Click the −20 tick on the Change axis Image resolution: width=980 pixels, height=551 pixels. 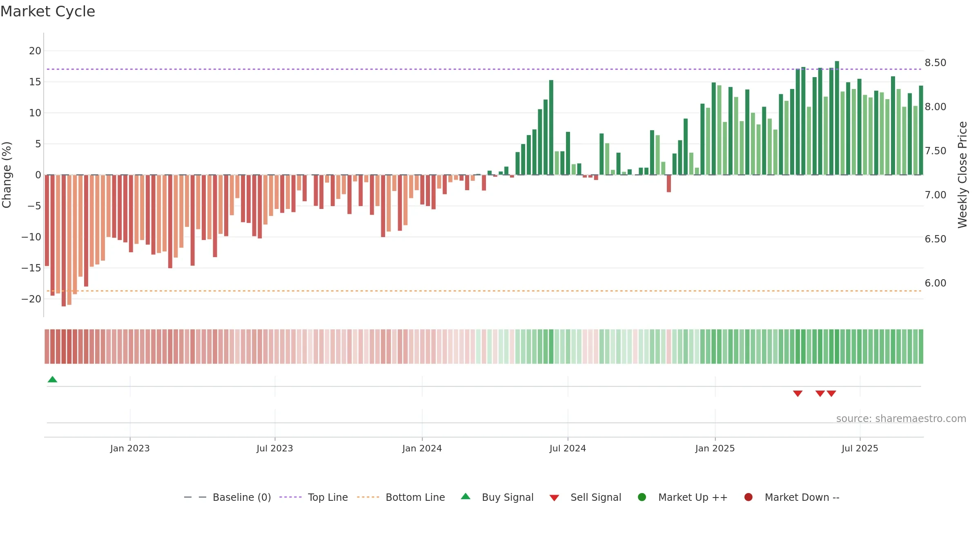31,299
